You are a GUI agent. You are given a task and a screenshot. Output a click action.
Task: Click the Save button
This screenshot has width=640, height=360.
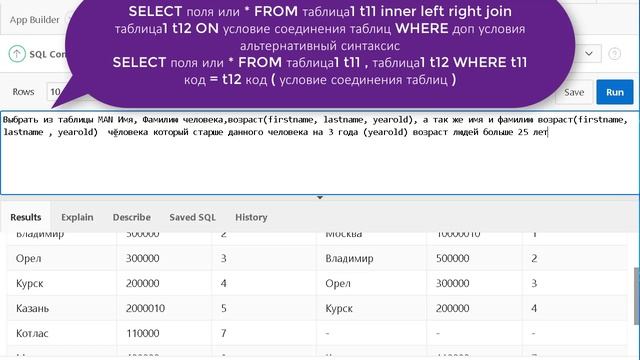click(573, 92)
